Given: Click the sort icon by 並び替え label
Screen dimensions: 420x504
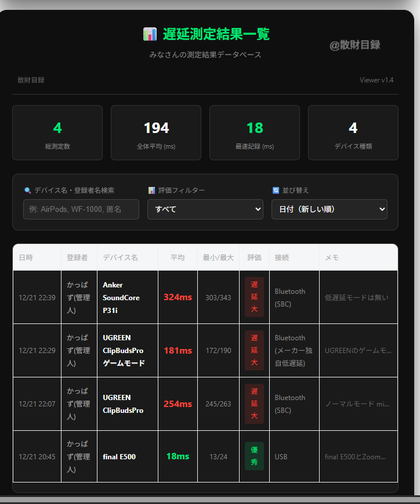Looking at the screenshot, I should coord(276,190).
